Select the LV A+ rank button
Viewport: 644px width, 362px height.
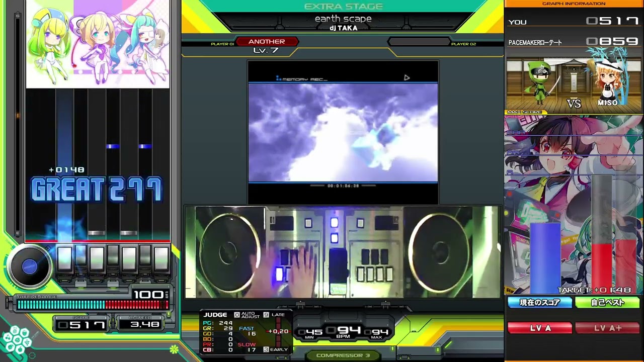[607, 328]
